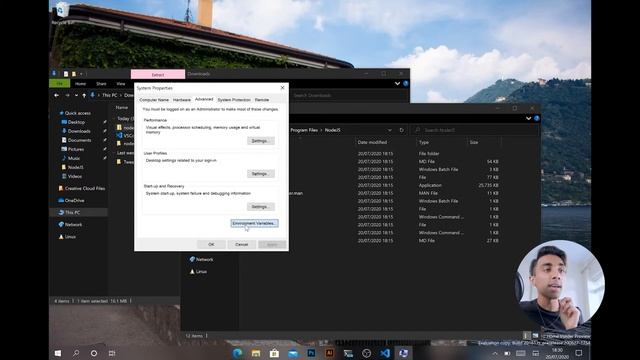The width and height of the screenshot is (640, 360).
Task: Expand the ribbon chevron in Downloads window
Action: pos(397,84)
